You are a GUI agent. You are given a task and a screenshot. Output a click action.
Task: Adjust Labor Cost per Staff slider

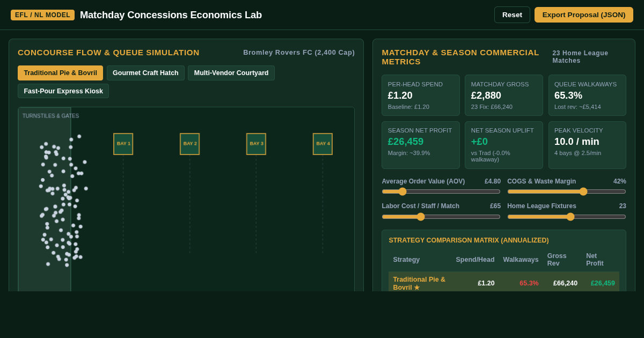[x=441, y=217]
